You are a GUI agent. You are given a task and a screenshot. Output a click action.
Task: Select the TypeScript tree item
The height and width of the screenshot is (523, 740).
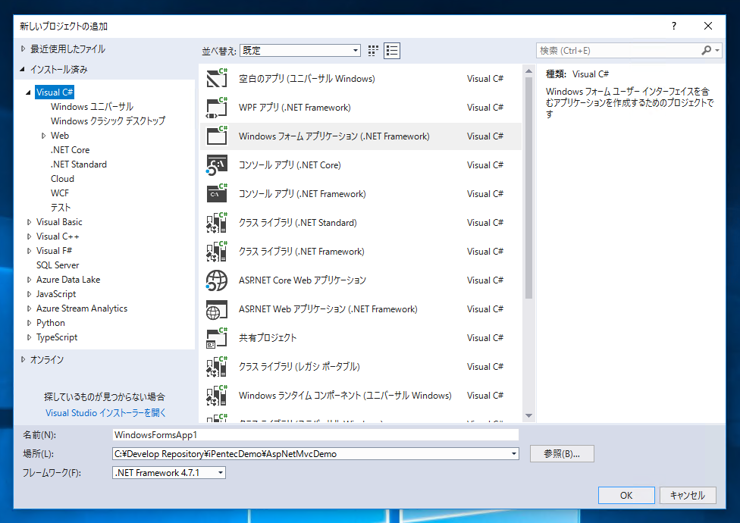pyautogui.click(x=57, y=337)
